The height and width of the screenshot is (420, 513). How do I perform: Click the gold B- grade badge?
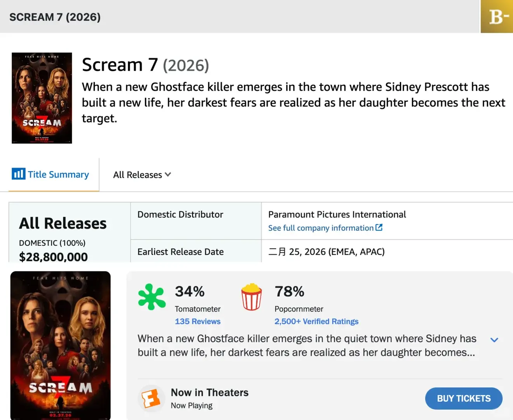[497, 17]
